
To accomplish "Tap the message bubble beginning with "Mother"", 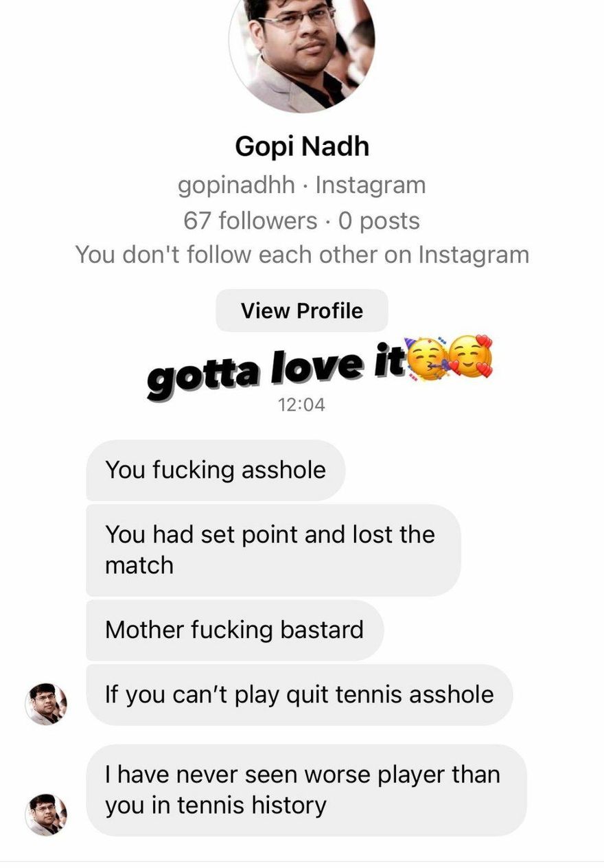I will click(x=235, y=630).
